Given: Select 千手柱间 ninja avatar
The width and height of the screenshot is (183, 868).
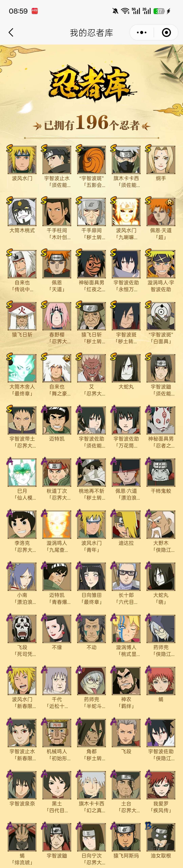Looking at the screenshot, I should [x=57, y=212].
